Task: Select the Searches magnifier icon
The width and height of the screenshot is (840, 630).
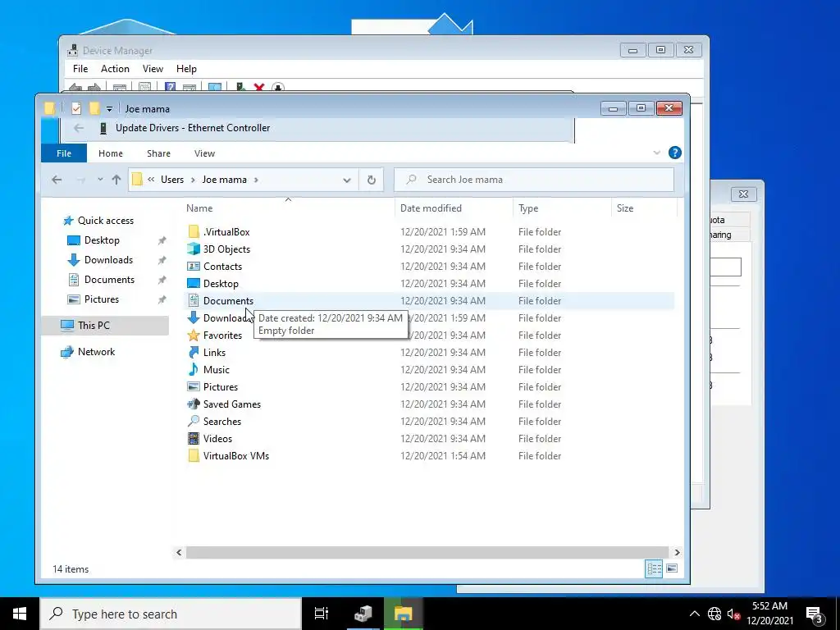Action: click(x=194, y=421)
